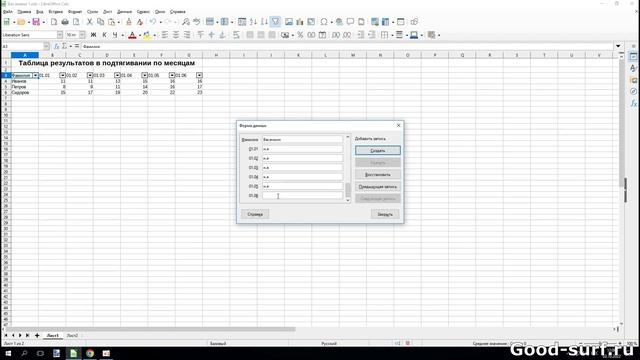Open filter dropdown on 01.01 column

tap(62, 76)
